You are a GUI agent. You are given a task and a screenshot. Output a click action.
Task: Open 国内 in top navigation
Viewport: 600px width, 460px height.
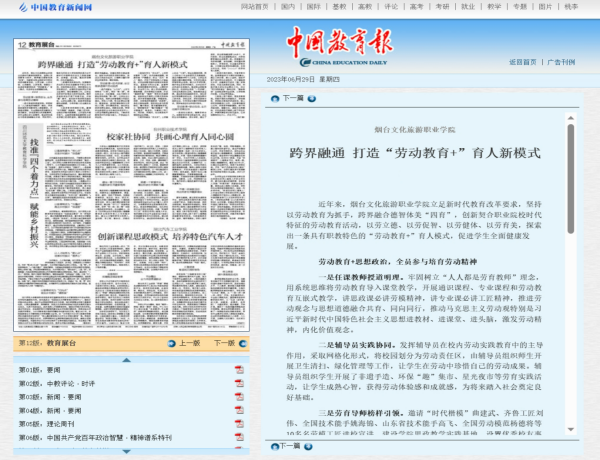[x=288, y=7]
